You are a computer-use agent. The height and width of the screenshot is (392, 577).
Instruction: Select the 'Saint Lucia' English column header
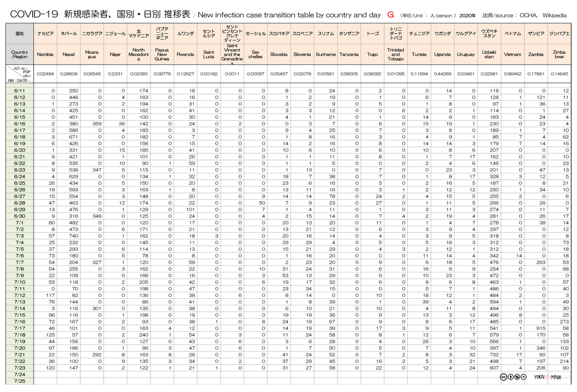[208, 54]
